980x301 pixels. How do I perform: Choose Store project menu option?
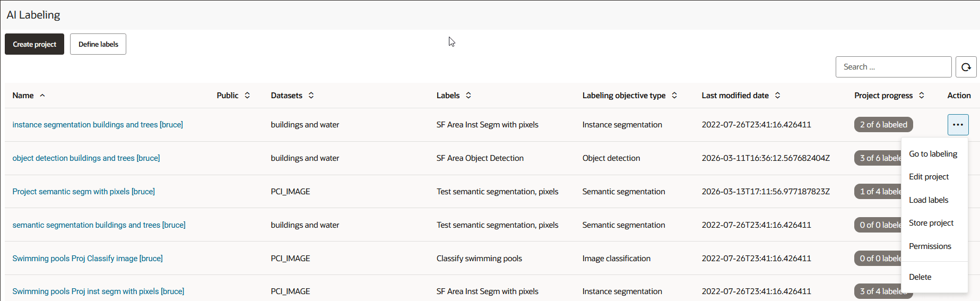tap(931, 223)
